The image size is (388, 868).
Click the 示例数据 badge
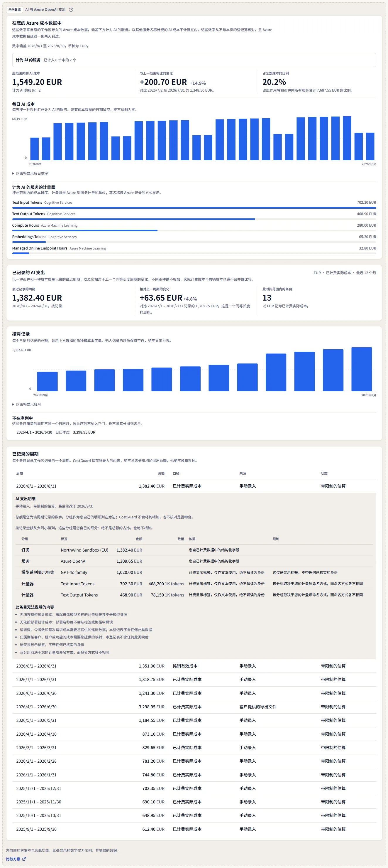click(x=14, y=10)
